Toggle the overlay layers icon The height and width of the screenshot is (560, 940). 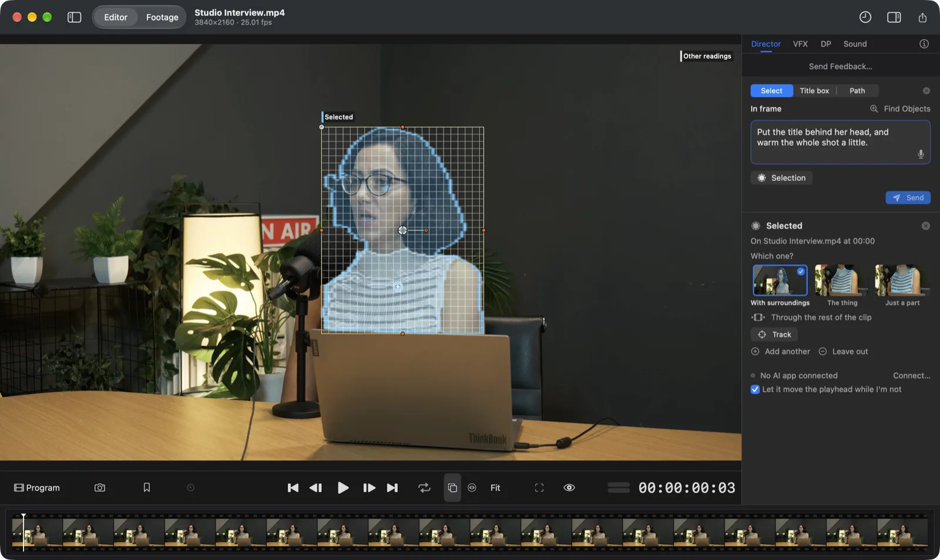[452, 488]
